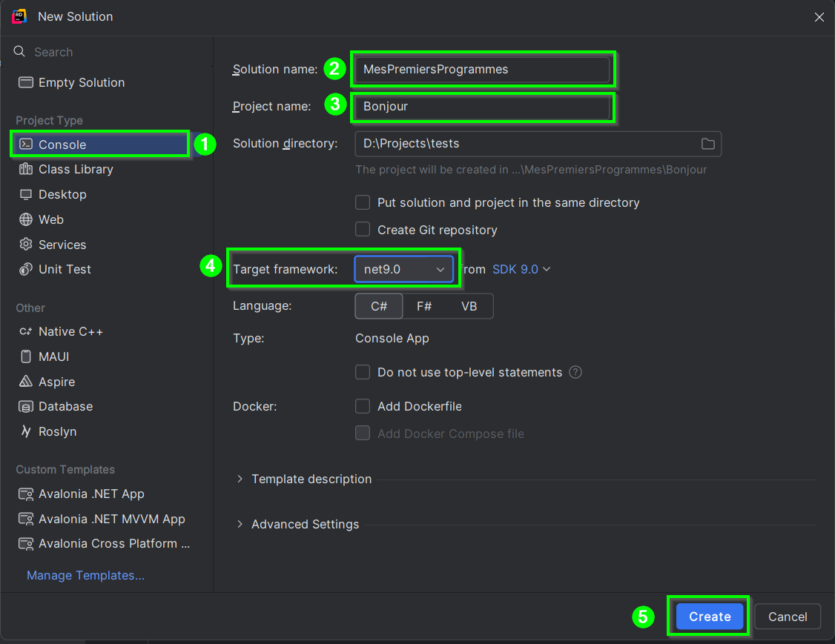Open the Manage Templates link

[x=85, y=575]
